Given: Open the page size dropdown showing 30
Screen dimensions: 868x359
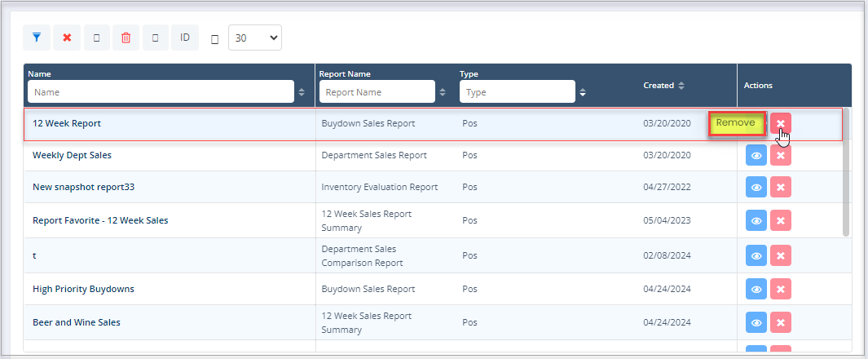Looking at the screenshot, I should pos(255,38).
